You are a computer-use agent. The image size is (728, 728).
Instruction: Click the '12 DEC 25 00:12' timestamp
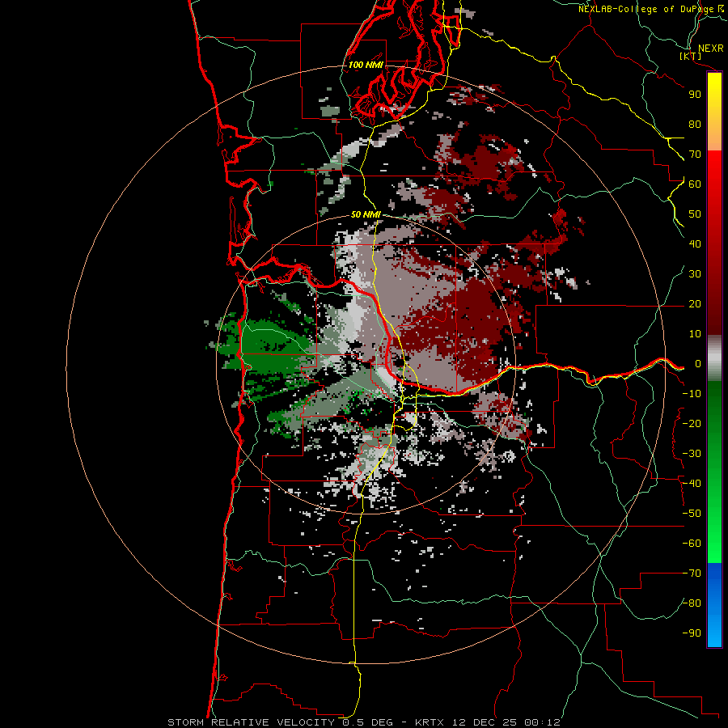(505, 722)
